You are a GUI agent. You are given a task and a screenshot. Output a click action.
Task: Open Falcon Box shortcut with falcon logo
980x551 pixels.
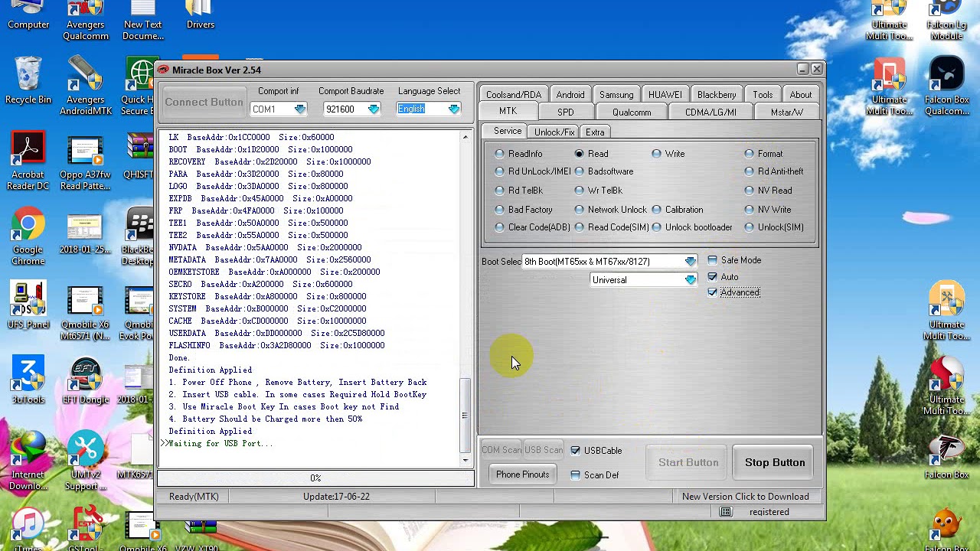coord(946,456)
